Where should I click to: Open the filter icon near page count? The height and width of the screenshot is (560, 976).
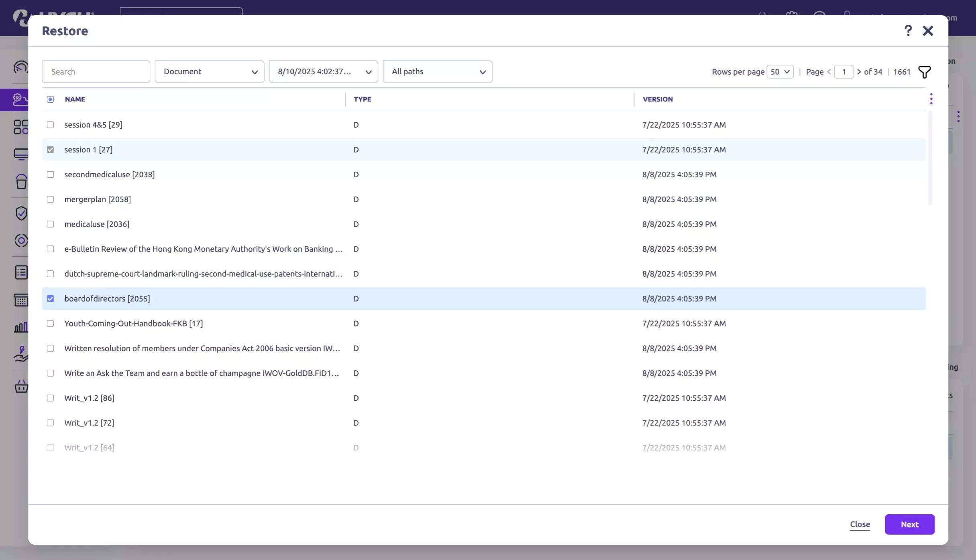tap(925, 71)
